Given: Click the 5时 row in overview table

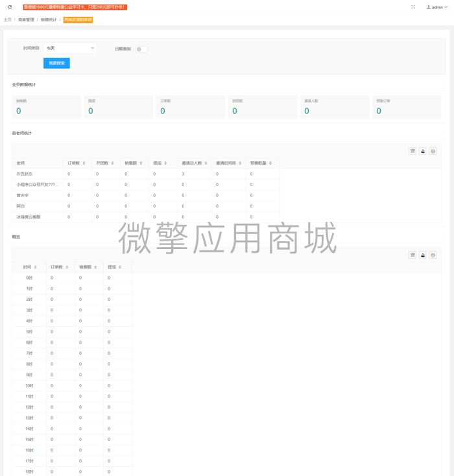Looking at the screenshot, I should (72, 332).
